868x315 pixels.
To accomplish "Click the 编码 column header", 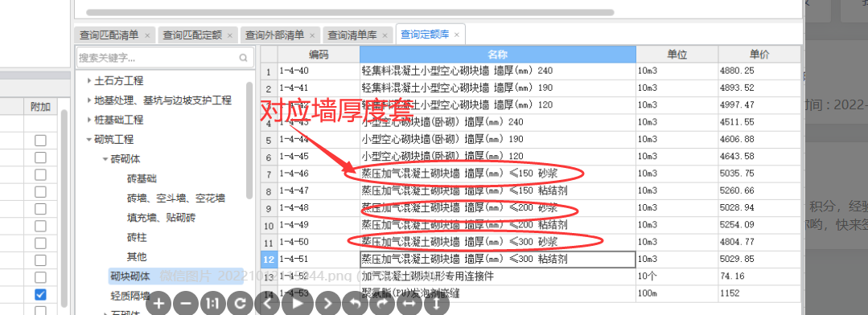I will click(319, 54).
